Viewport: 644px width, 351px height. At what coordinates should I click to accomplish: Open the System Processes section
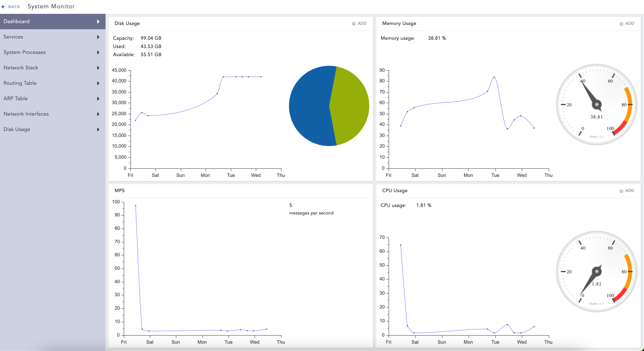(25, 52)
